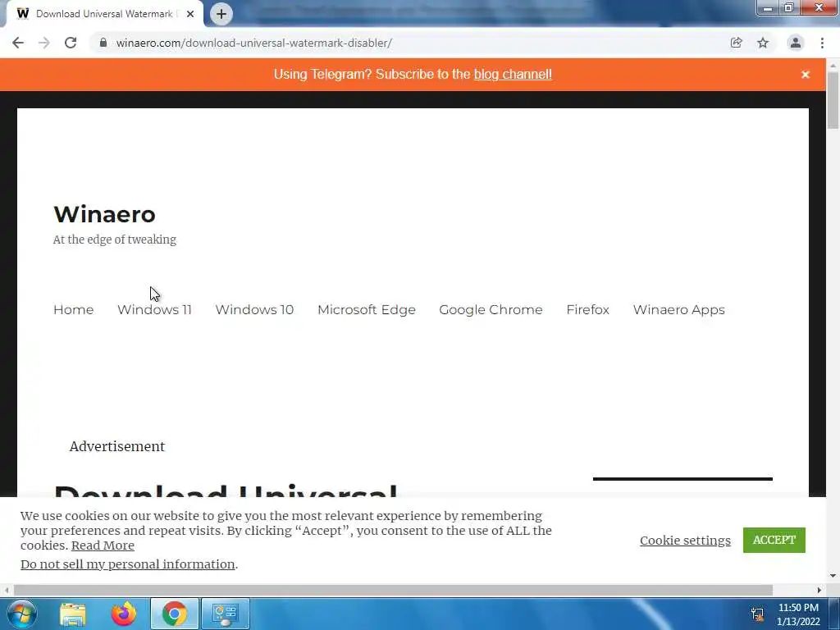Bookmark this page with the star

763,43
